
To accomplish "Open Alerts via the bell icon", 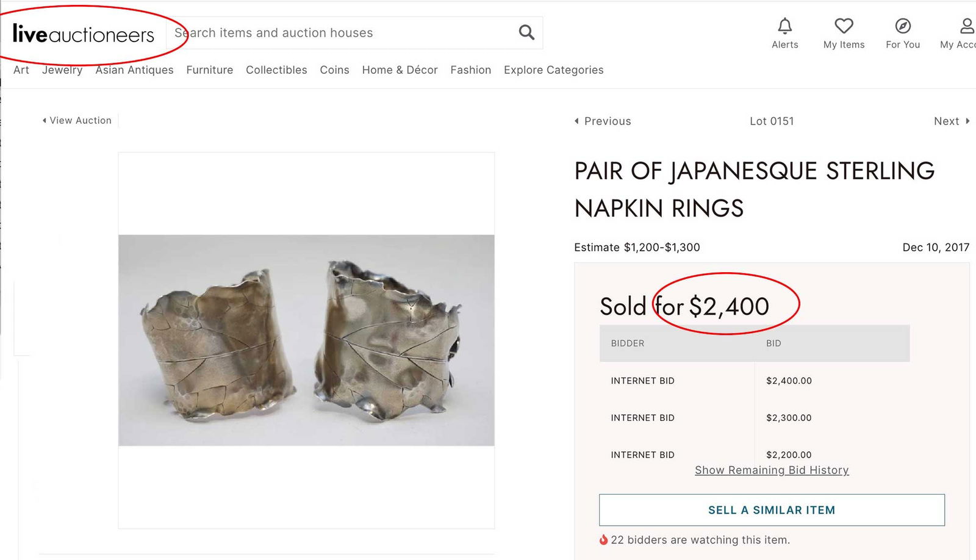I will (x=784, y=26).
